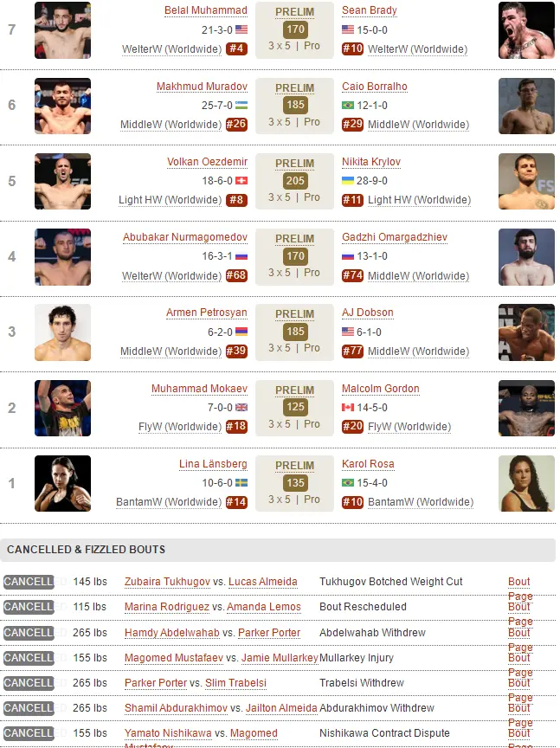Open Jailton Almeida's link in cancelled bouts

coord(281,708)
